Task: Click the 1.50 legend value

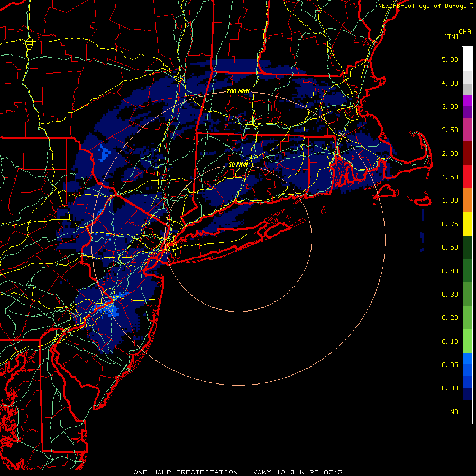Action: (x=450, y=177)
